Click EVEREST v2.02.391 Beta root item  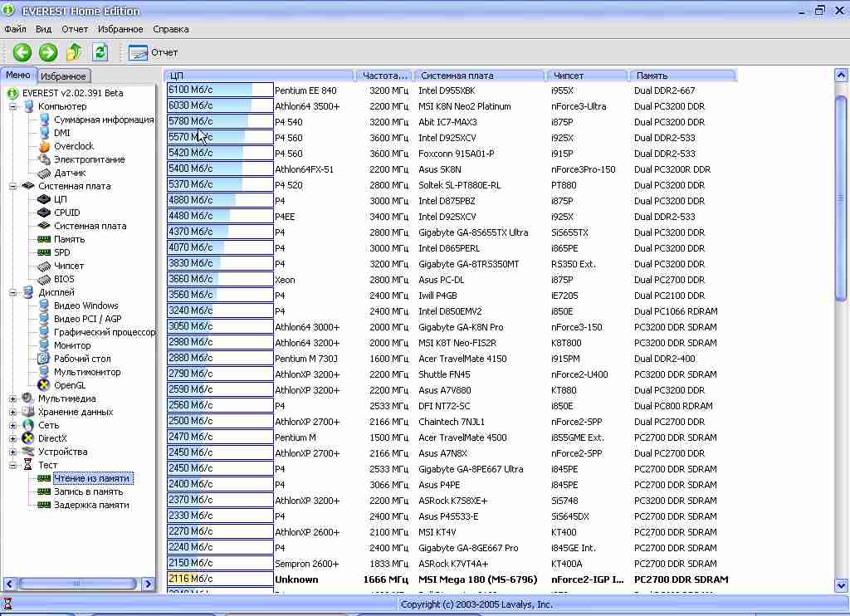[72, 93]
